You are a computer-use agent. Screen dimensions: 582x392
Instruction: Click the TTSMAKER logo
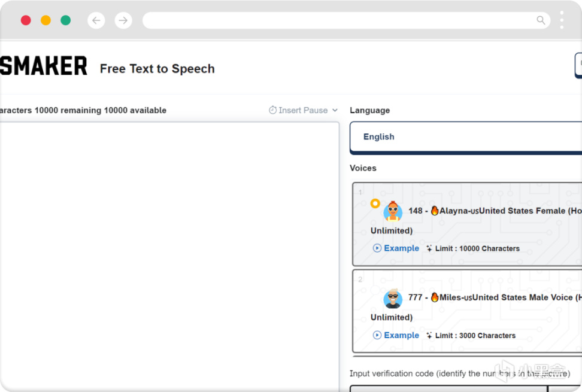coord(44,66)
